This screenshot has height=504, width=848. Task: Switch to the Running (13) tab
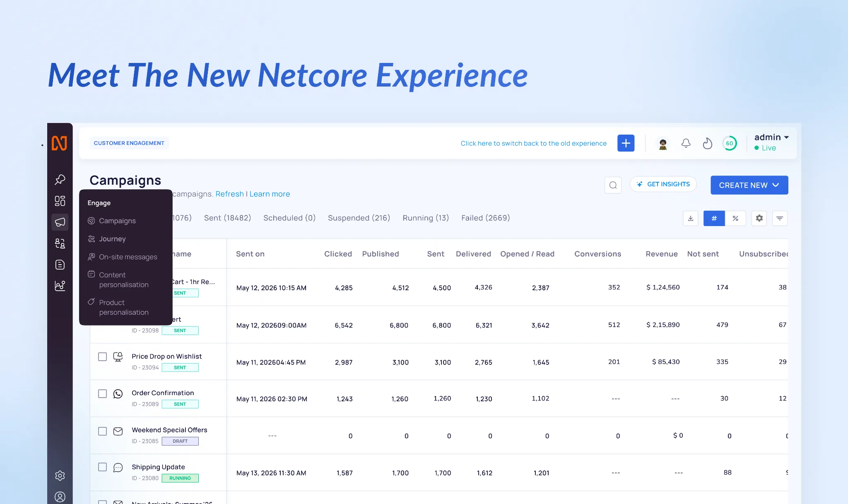426,218
